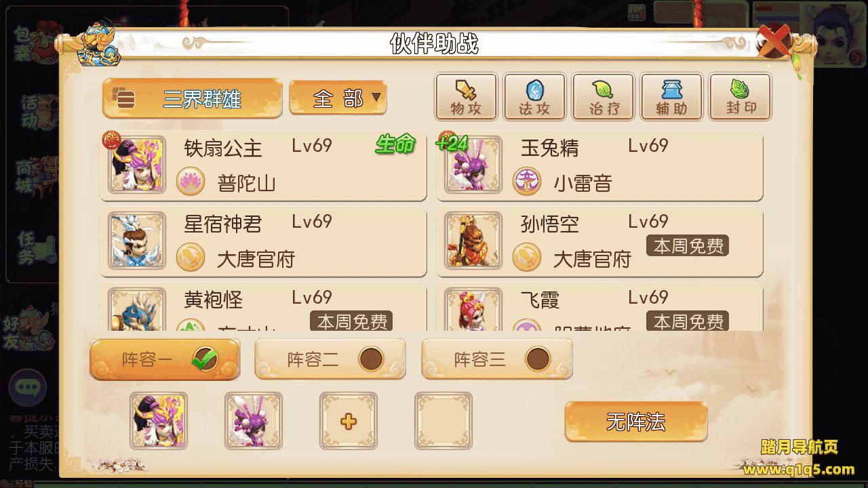Open the 无阵法 formation selector
Viewport: 868px width, 488px height.
[636, 422]
